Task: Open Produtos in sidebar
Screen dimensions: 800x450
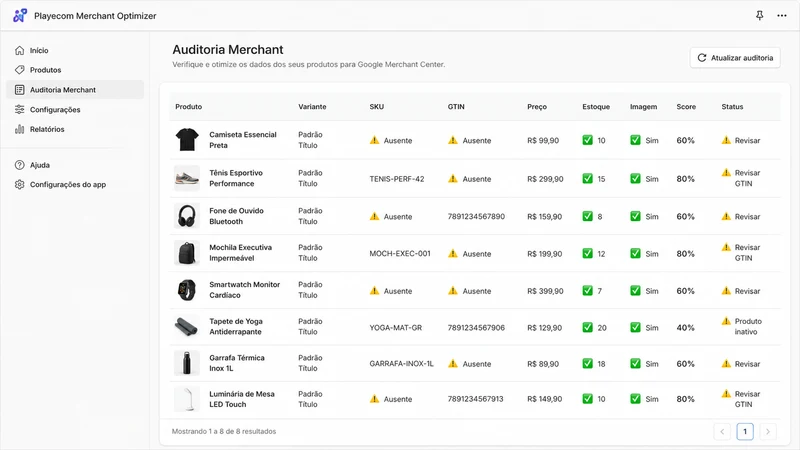Action: tap(75, 69)
